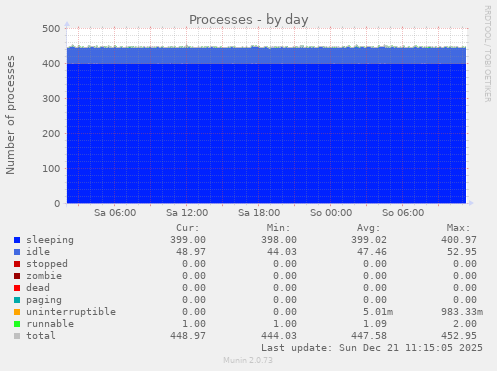Click the 'idle' legend label

(38, 252)
